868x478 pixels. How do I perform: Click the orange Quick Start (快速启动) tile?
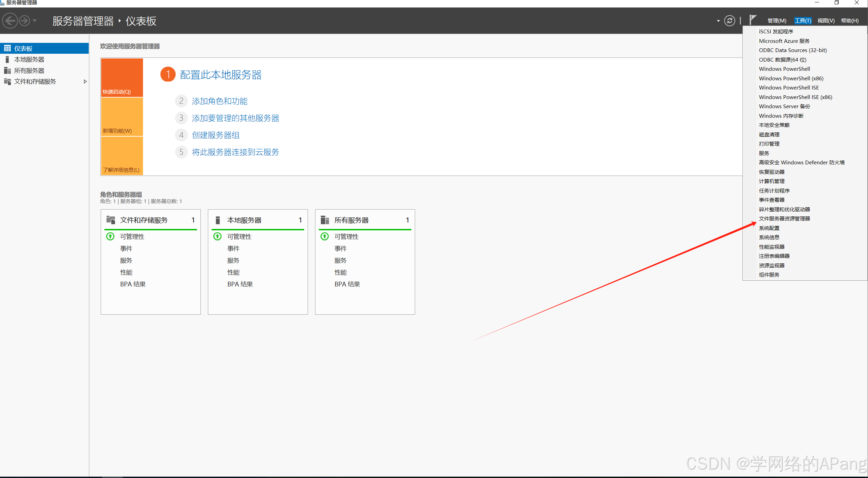(x=122, y=78)
